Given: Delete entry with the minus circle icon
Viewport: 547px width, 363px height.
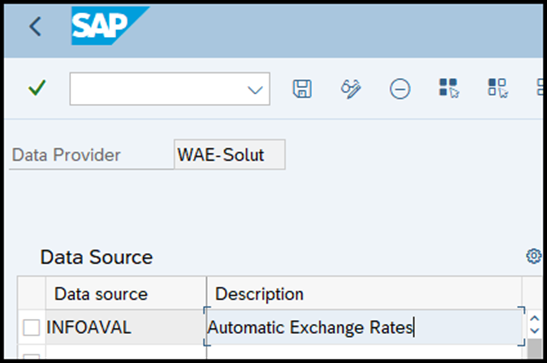Looking at the screenshot, I should coord(400,89).
